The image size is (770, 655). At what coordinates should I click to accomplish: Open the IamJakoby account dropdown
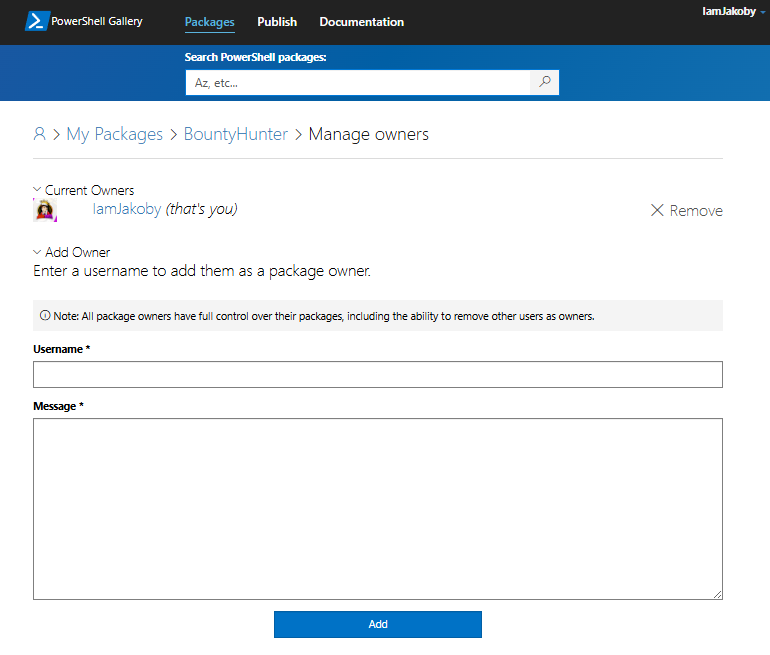point(733,11)
